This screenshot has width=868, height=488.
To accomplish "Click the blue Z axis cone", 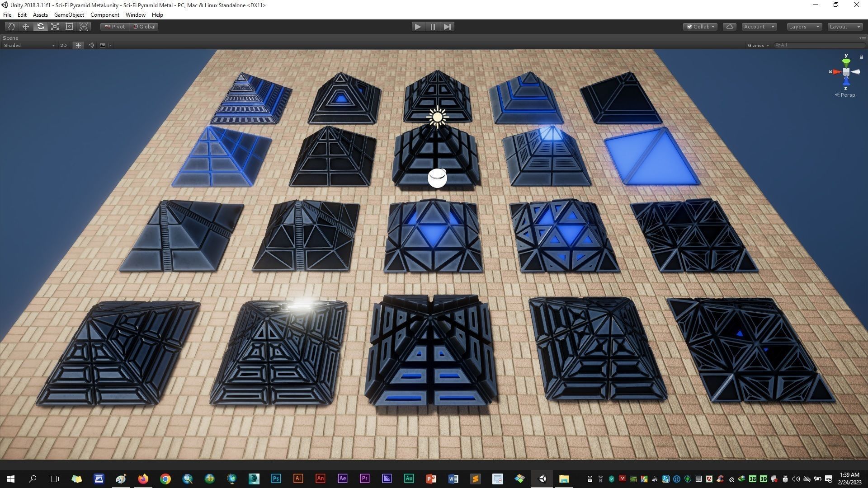I will (846, 82).
